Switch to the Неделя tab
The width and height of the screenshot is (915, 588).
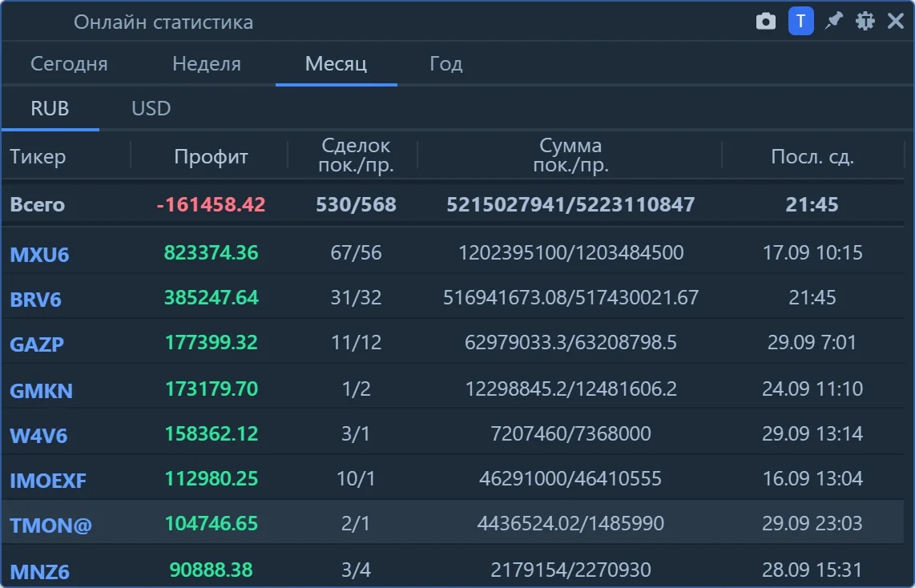coord(207,63)
